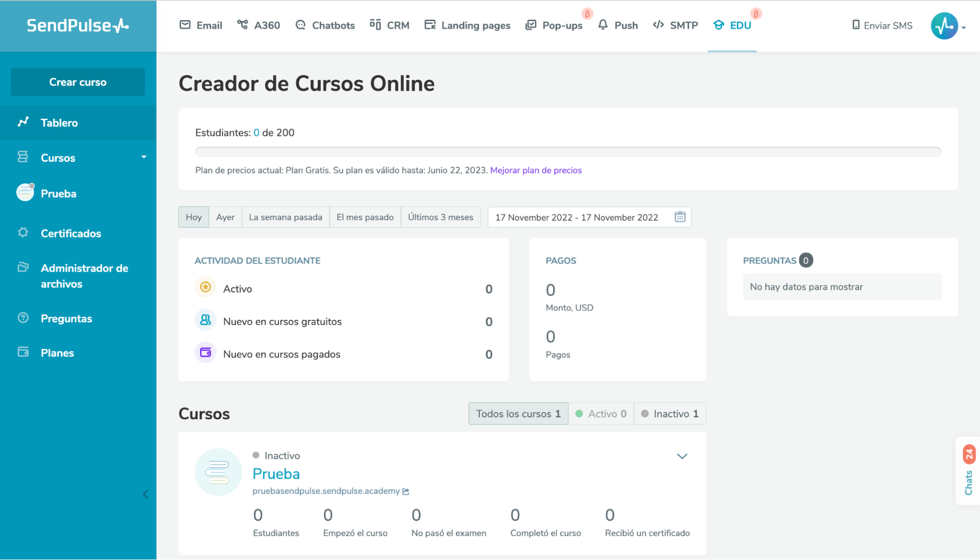Open the A360 automation icon
The height and width of the screenshot is (560, 980).
point(242,25)
